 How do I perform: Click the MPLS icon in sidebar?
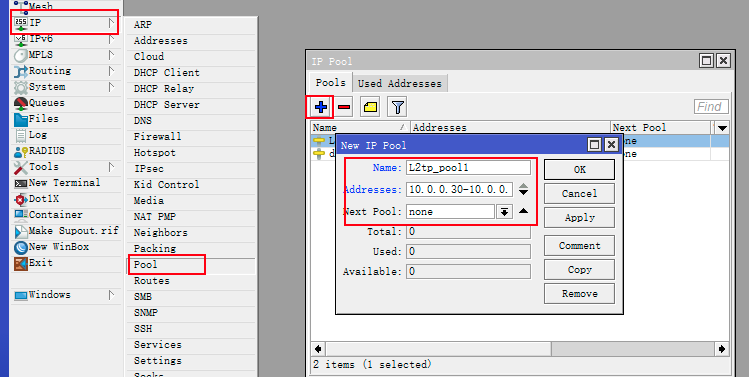coord(21,55)
